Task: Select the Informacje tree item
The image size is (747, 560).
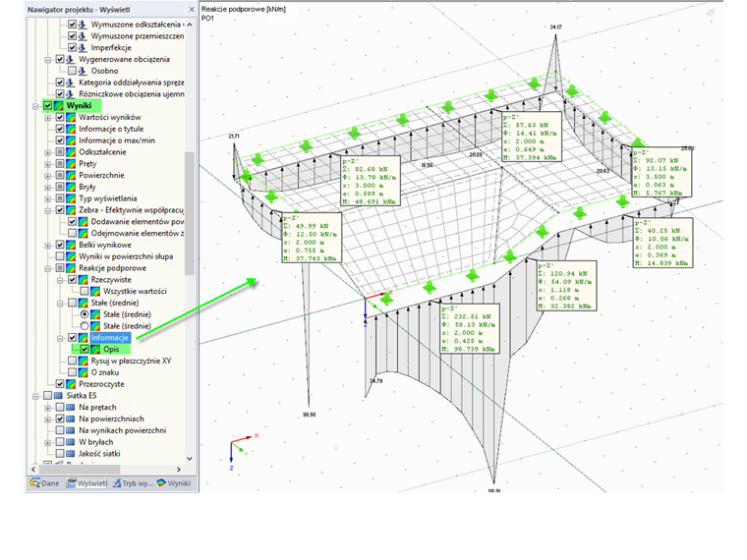Action: click(109, 338)
